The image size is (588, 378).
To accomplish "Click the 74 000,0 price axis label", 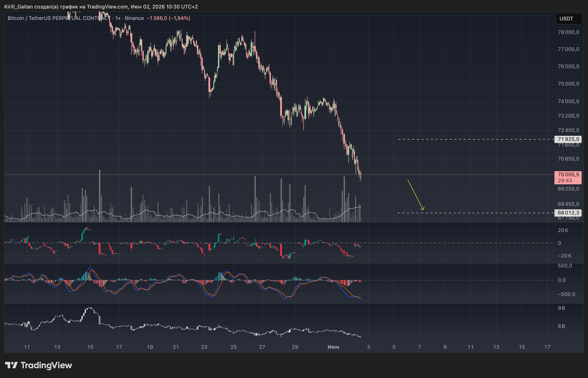I will pos(568,101).
